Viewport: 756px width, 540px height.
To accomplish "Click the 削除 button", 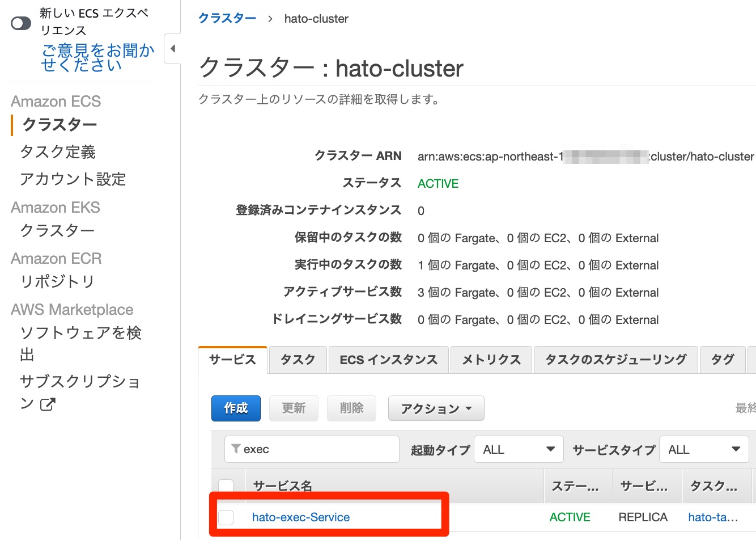I will (351, 408).
